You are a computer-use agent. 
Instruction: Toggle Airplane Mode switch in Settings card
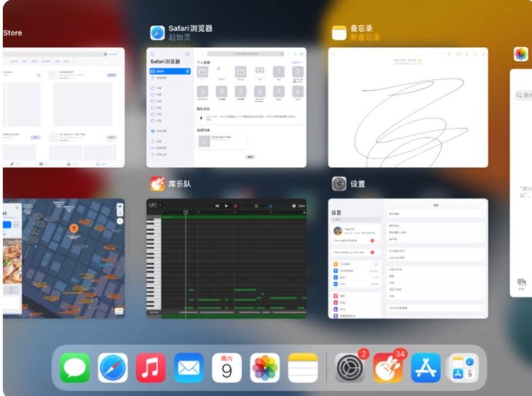(x=374, y=264)
